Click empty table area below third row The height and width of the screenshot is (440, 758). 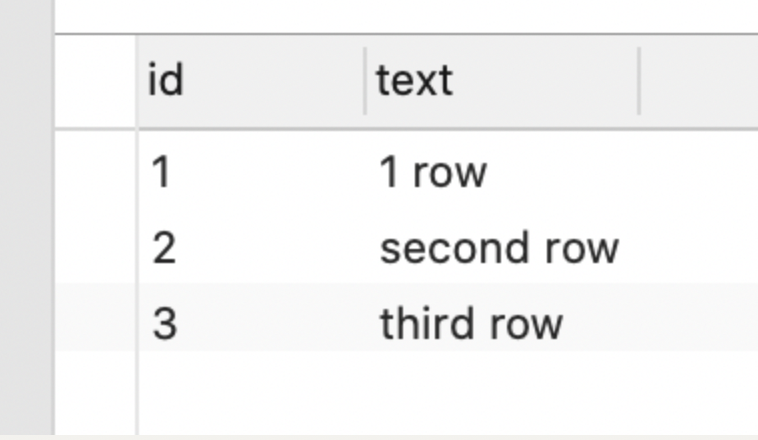click(x=448, y=393)
